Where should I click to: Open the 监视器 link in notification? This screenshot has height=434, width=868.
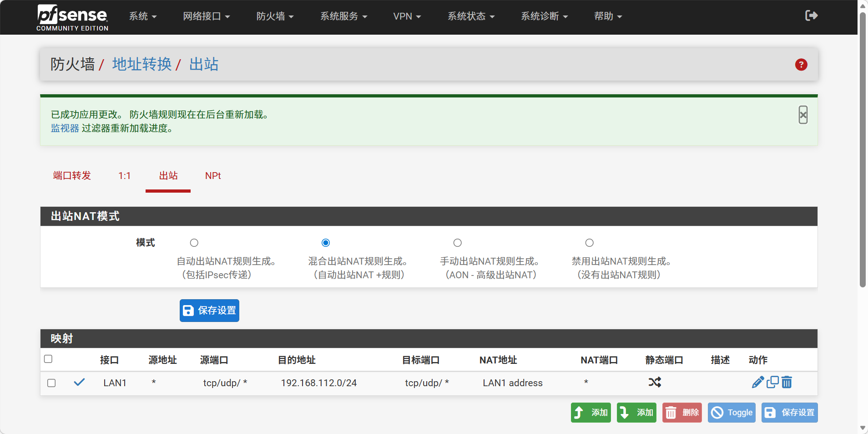[x=65, y=128]
